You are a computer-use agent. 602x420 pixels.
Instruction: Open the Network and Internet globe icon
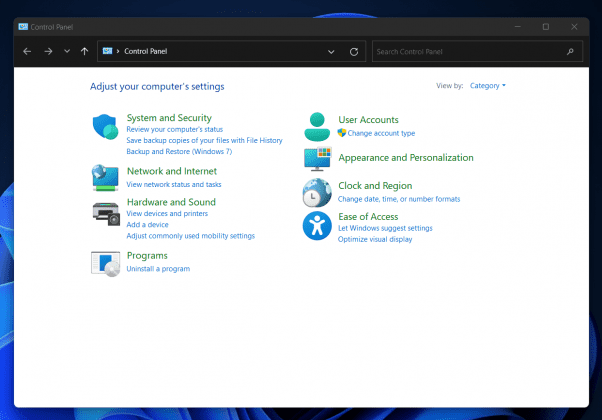click(x=106, y=177)
